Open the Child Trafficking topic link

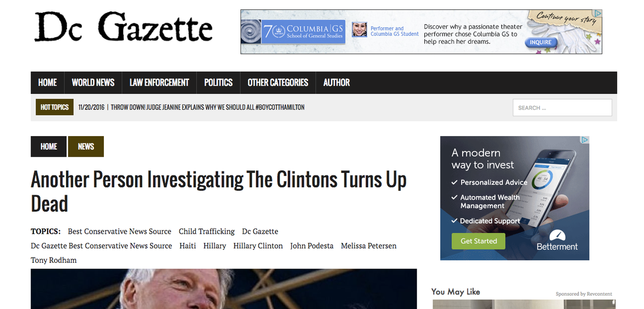coord(207,231)
